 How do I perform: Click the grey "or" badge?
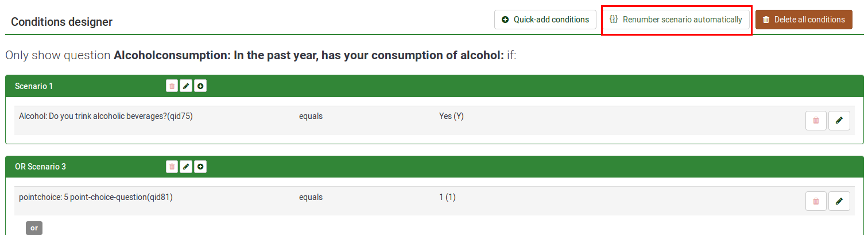(x=34, y=228)
